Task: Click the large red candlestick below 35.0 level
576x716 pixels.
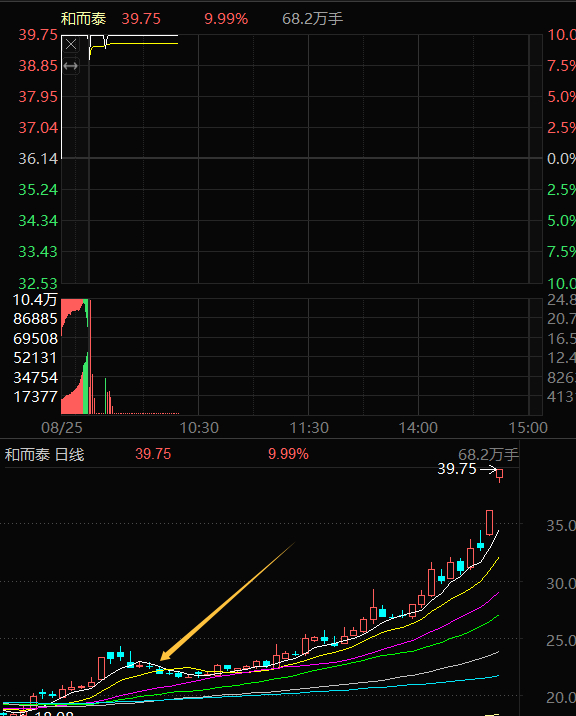Action: 490,522
